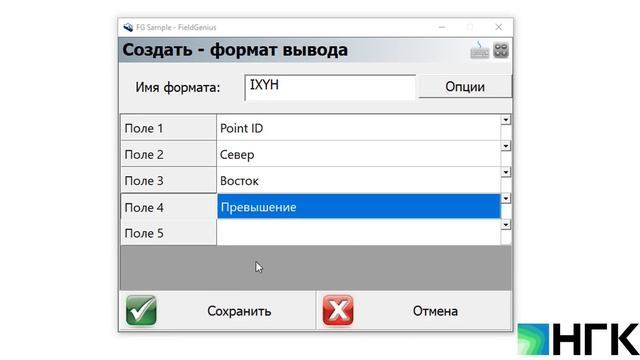Image resolution: width=640 pixels, height=360 pixels.
Task: Expand the Поле 4 dropdown arrow
Action: (506, 198)
